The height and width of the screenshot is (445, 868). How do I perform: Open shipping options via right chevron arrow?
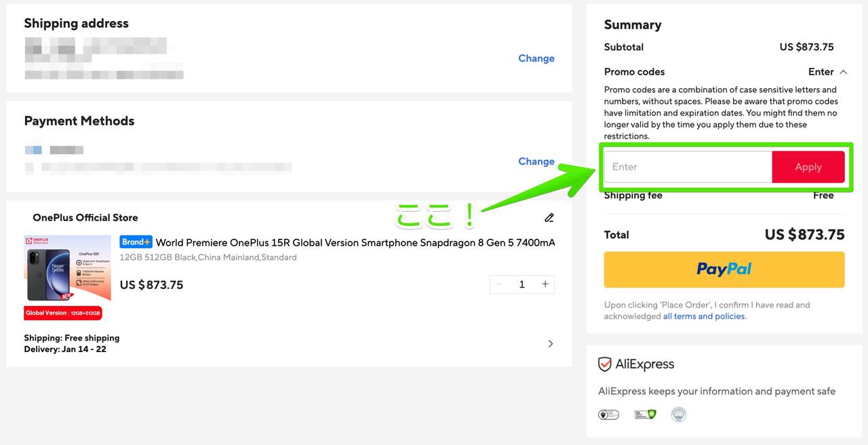tap(550, 344)
